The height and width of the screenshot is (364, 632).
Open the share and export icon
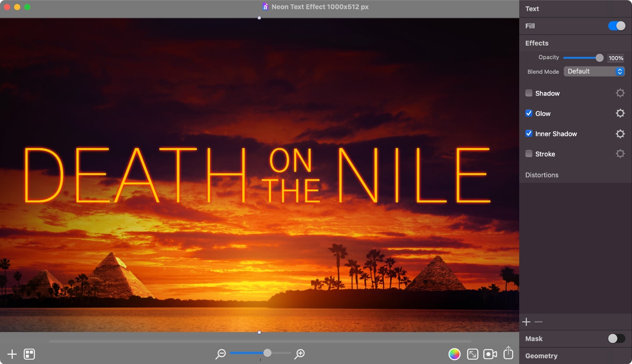coord(508,354)
